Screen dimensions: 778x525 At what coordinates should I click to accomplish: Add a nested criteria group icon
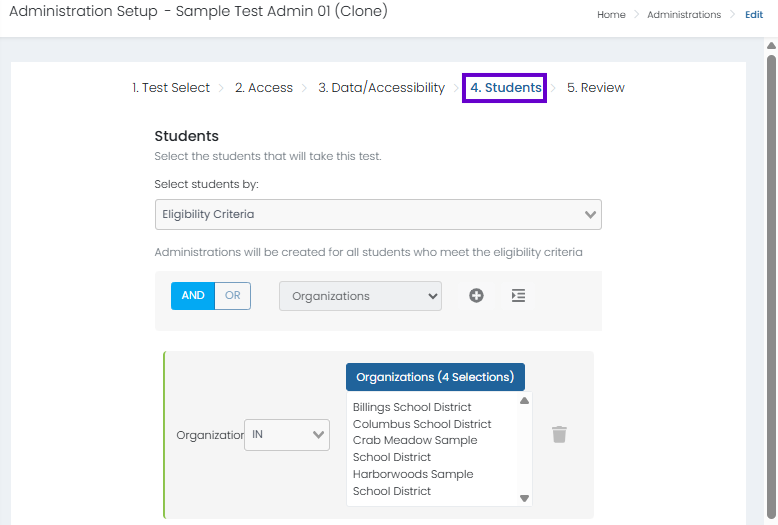pyautogui.click(x=518, y=296)
